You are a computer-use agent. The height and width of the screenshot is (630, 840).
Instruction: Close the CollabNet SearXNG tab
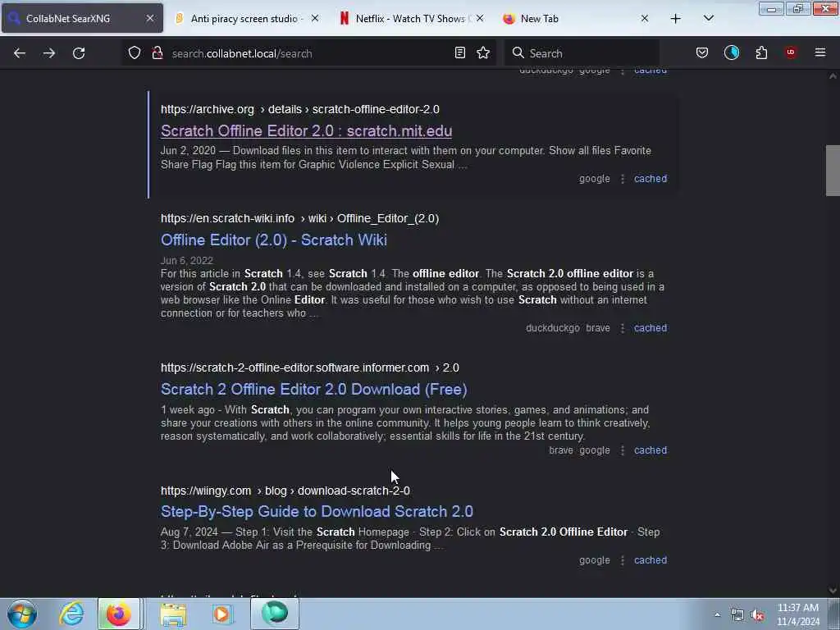(x=150, y=18)
